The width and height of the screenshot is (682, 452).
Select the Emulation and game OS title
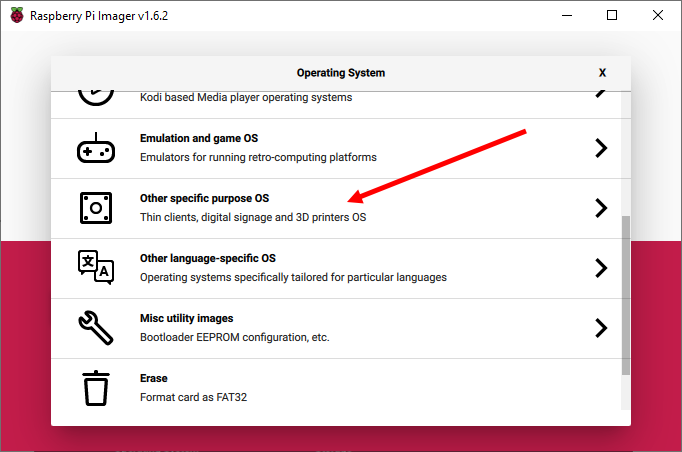[199, 138]
